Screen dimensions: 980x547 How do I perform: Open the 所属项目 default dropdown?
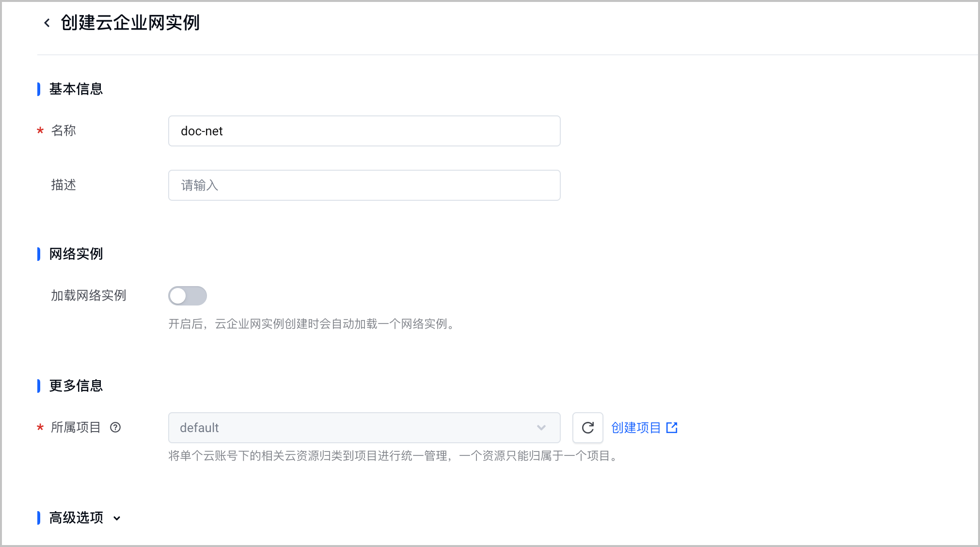(364, 428)
